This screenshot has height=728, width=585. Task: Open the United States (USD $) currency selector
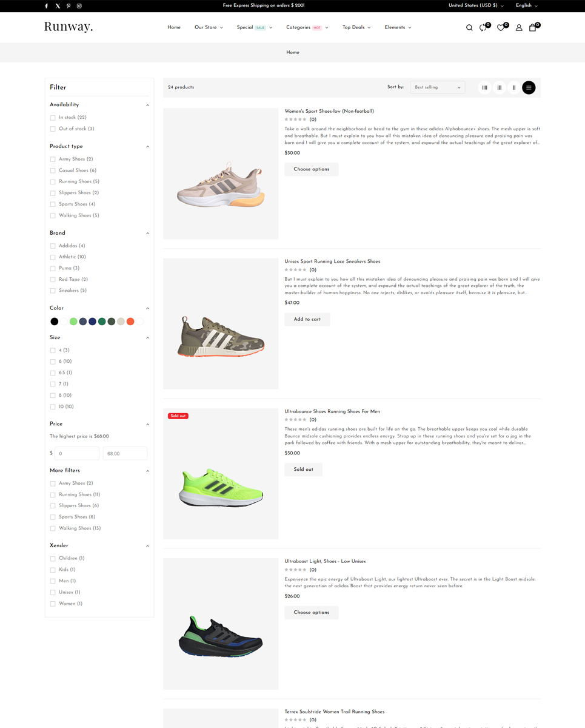476,5
